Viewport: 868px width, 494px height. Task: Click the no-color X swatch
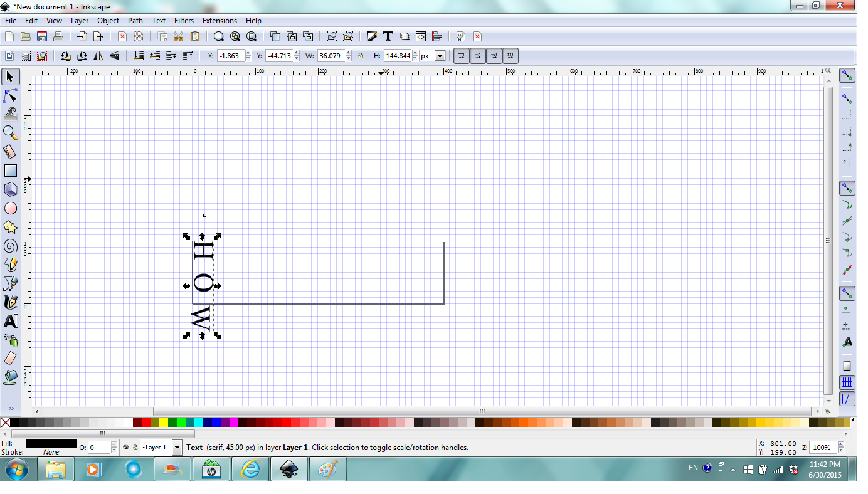click(5, 423)
